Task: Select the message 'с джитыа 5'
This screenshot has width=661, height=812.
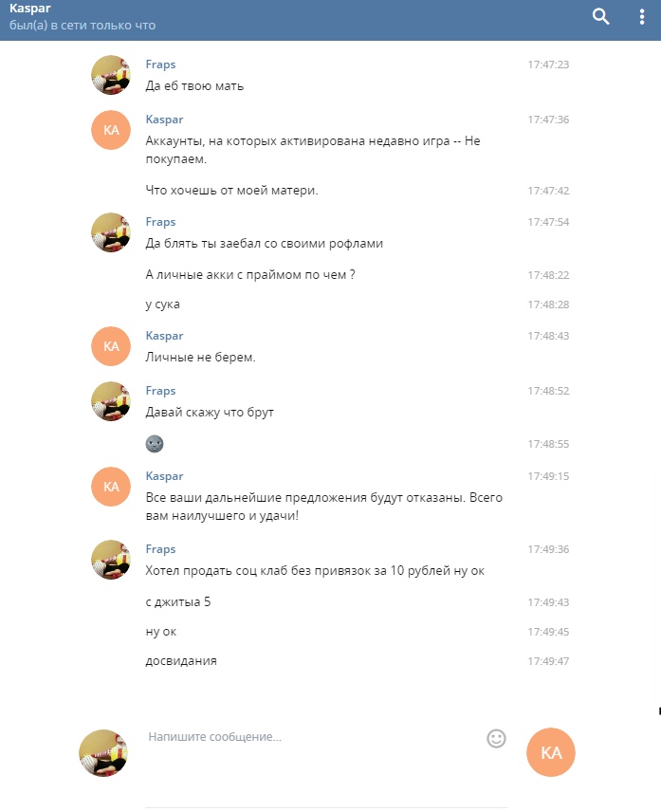Action: (178, 601)
